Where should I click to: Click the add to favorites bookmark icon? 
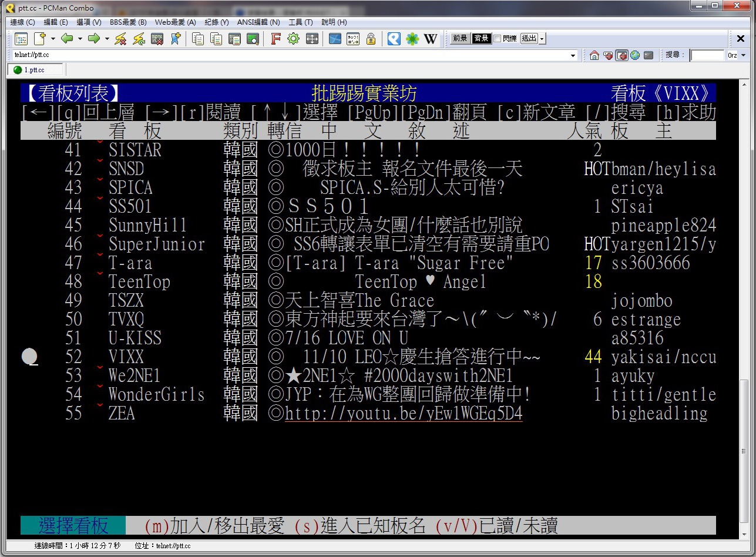[x=175, y=39]
